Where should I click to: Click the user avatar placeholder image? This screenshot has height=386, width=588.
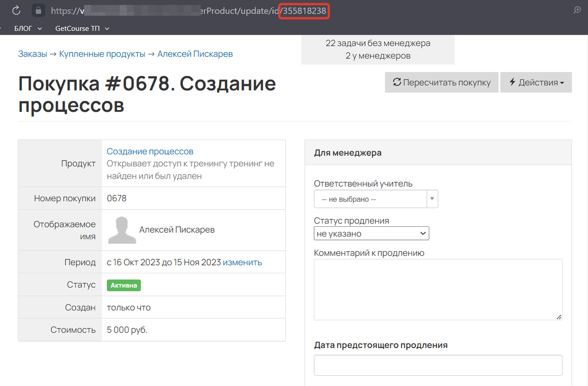coord(121,230)
